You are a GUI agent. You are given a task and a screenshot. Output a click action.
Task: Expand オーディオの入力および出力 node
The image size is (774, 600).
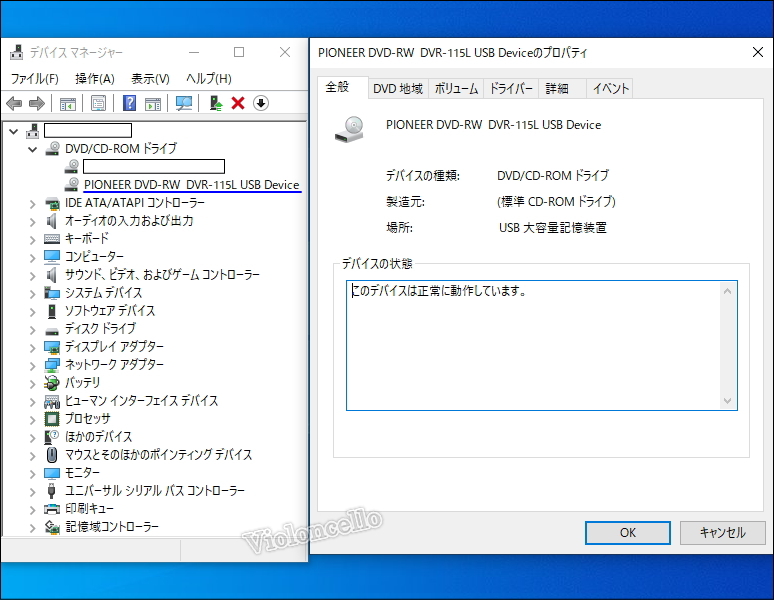pyautogui.click(x=33, y=222)
